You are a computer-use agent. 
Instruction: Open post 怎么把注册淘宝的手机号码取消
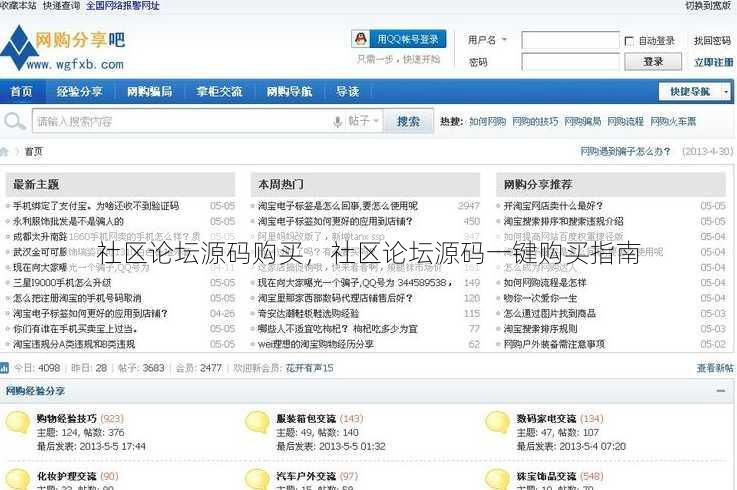[77, 298]
